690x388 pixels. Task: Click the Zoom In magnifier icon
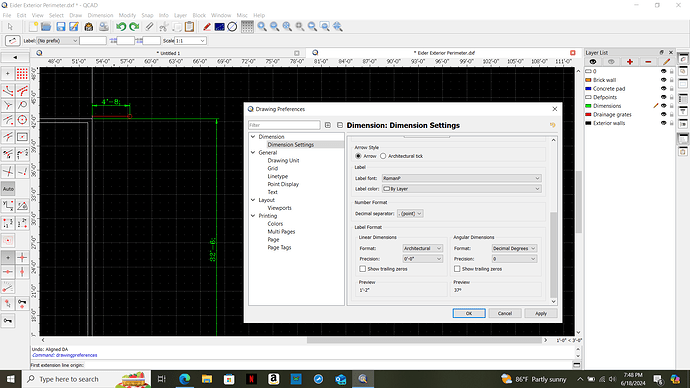[x=262, y=27]
